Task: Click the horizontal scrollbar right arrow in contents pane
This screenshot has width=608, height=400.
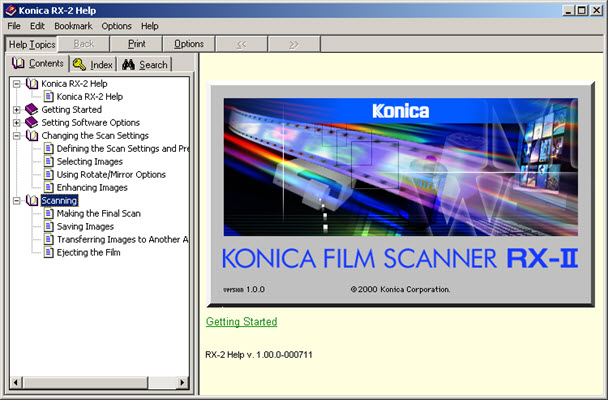Action: coord(183,383)
